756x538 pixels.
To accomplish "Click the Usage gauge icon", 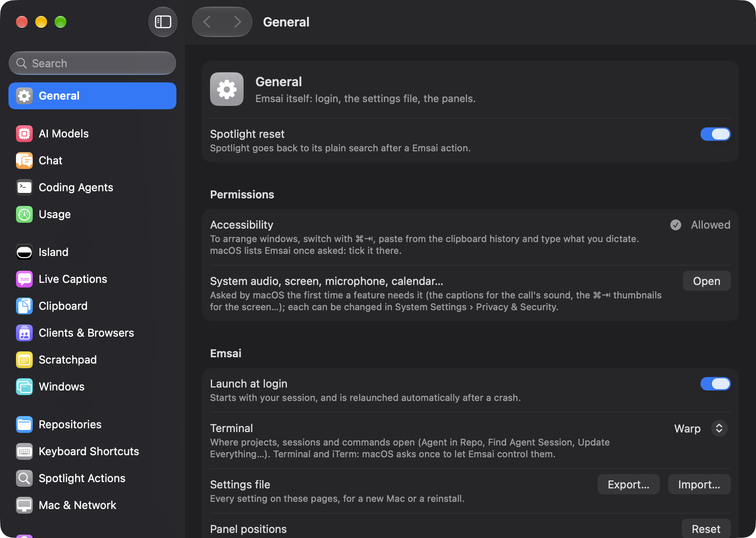I will 24,214.
